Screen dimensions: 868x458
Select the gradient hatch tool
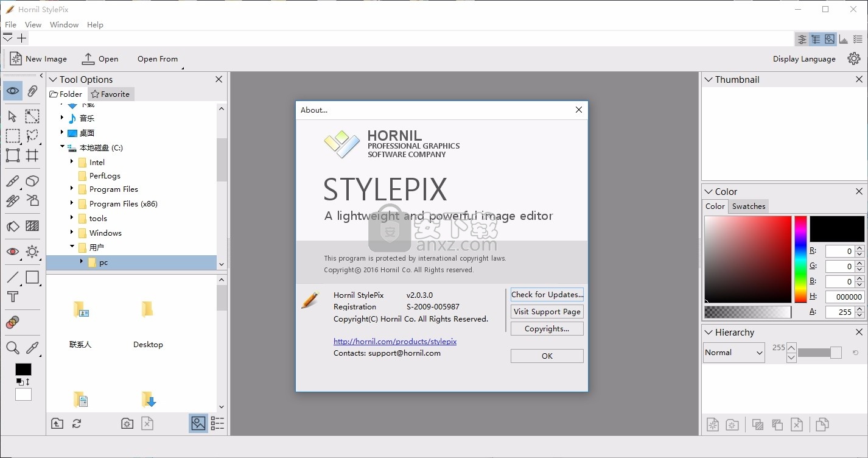(32, 227)
